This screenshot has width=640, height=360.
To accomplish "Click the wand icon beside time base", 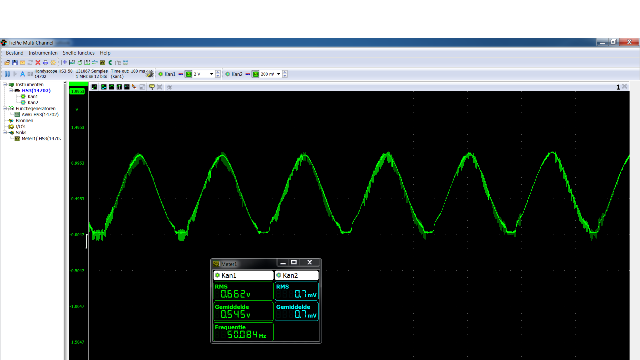I will pyautogui.click(x=150, y=74).
